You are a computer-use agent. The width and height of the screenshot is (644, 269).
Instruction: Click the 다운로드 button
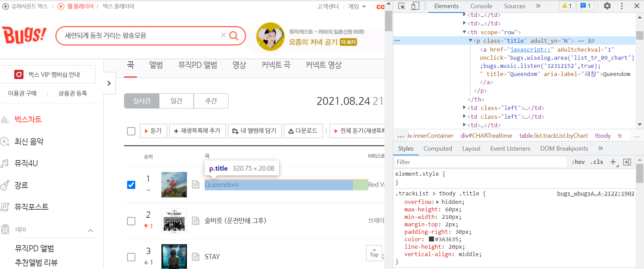click(303, 131)
